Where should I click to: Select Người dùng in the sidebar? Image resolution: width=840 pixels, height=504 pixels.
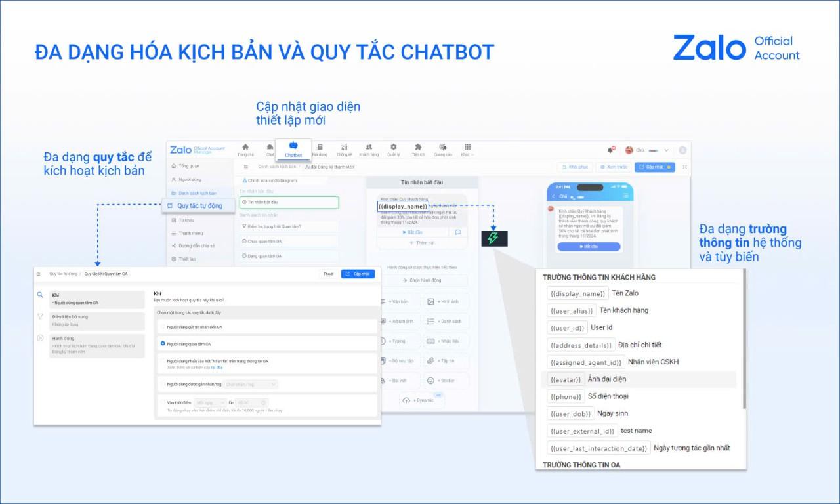coord(198,179)
